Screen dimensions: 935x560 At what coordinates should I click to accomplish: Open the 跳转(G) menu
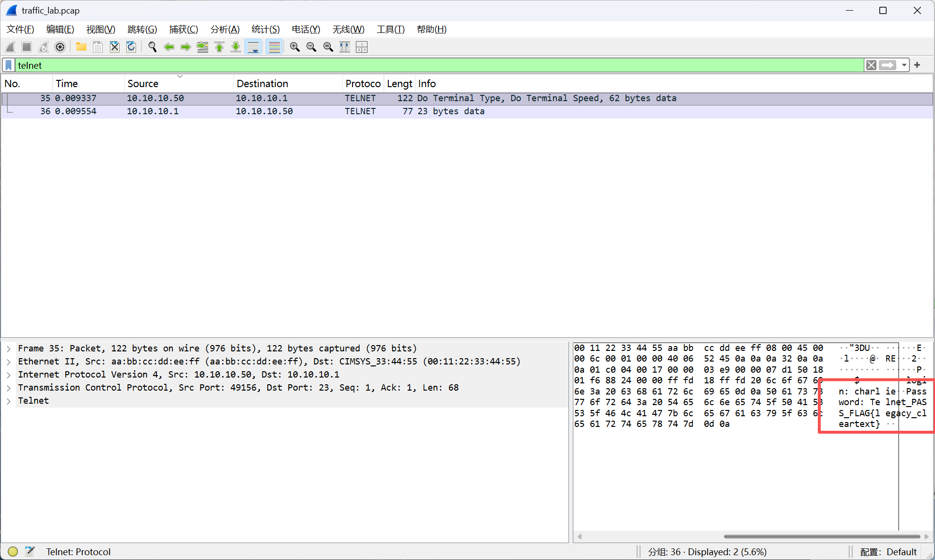pyautogui.click(x=142, y=30)
